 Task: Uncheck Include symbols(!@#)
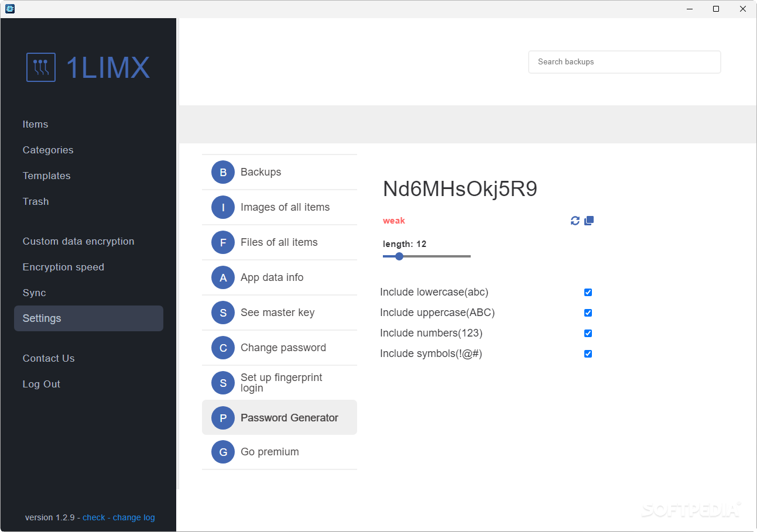pos(588,353)
